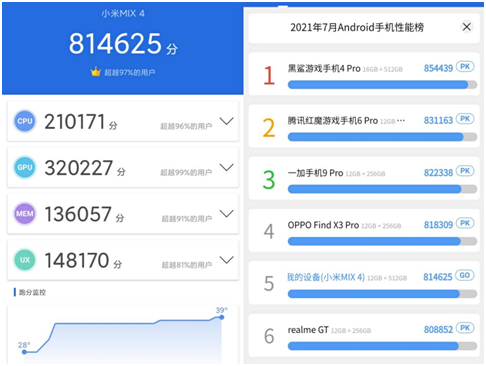Tap PK beside OnePlus 9 Pro score 822338
The image size is (486, 366).
465,171
